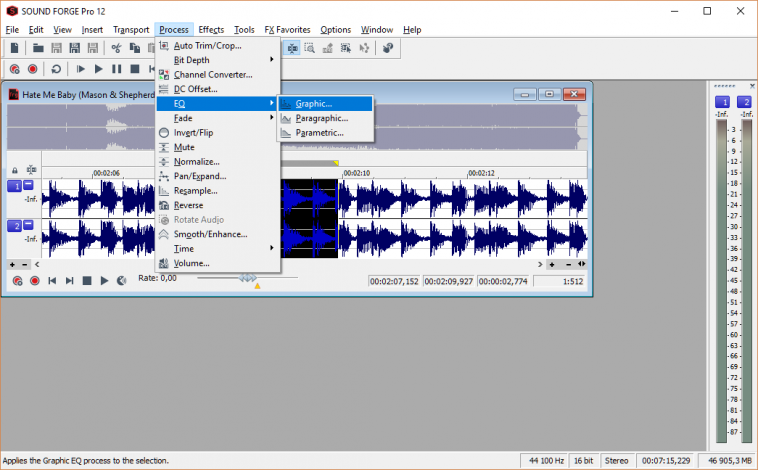The width and height of the screenshot is (758, 470).
Task: Expand the Bit Depth submenu
Action: pyautogui.click(x=191, y=60)
